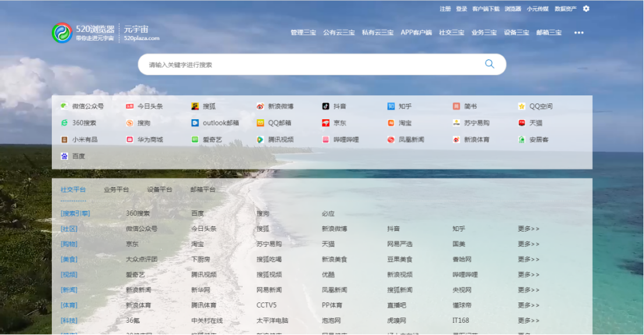Click the 搜狗 shortcut icon
644x335 pixels.
(x=130, y=123)
